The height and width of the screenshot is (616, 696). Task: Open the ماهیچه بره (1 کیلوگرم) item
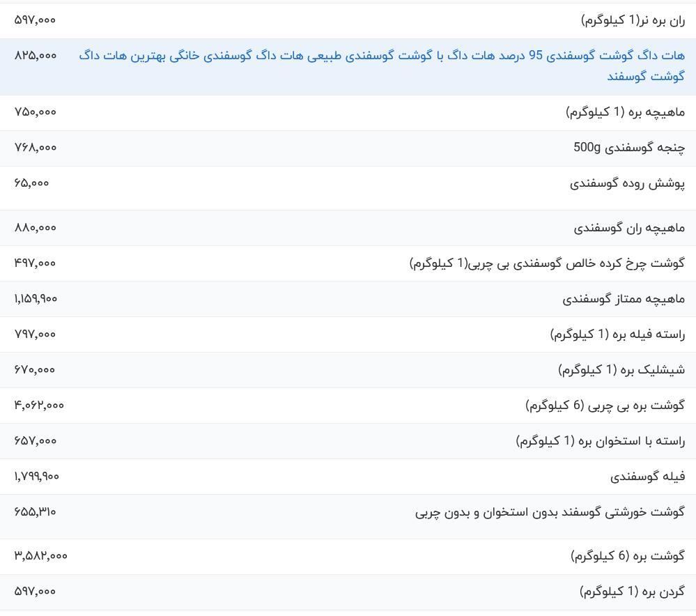tap(625, 112)
